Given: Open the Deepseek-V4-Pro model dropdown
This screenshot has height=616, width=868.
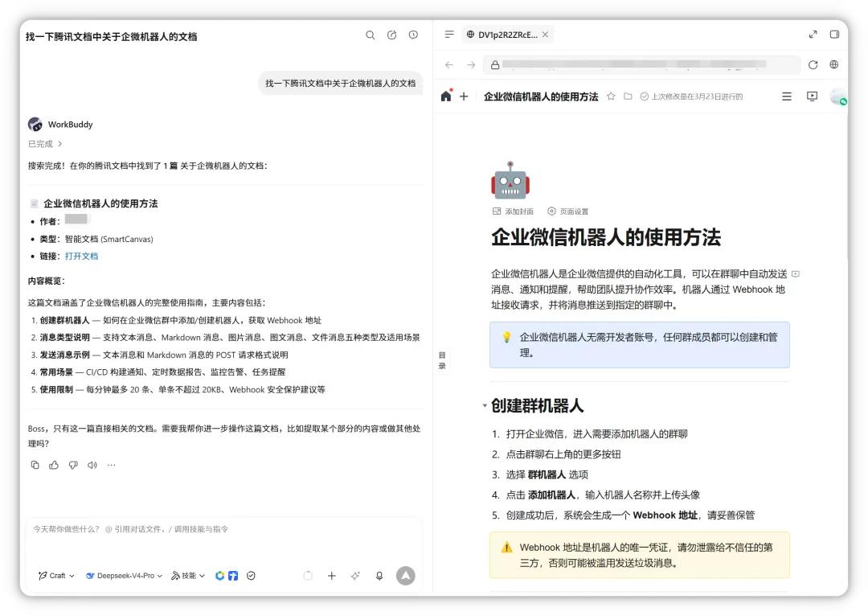Looking at the screenshot, I should point(124,576).
